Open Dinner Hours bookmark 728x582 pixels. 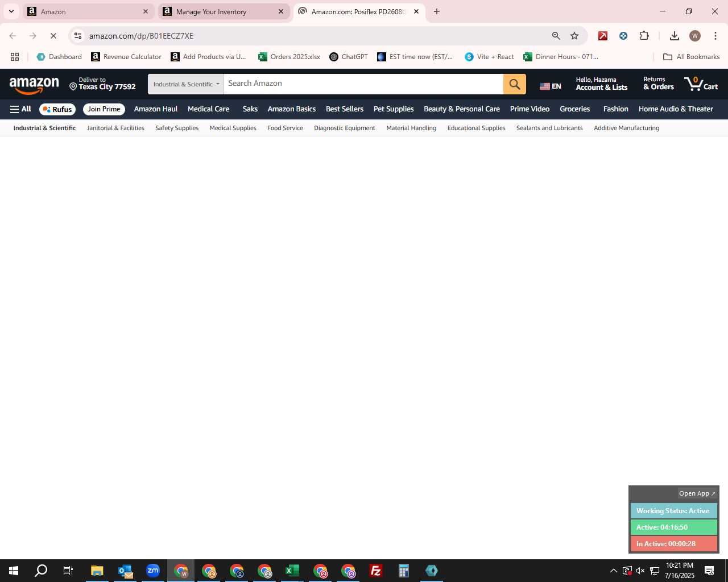(x=561, y=57)
